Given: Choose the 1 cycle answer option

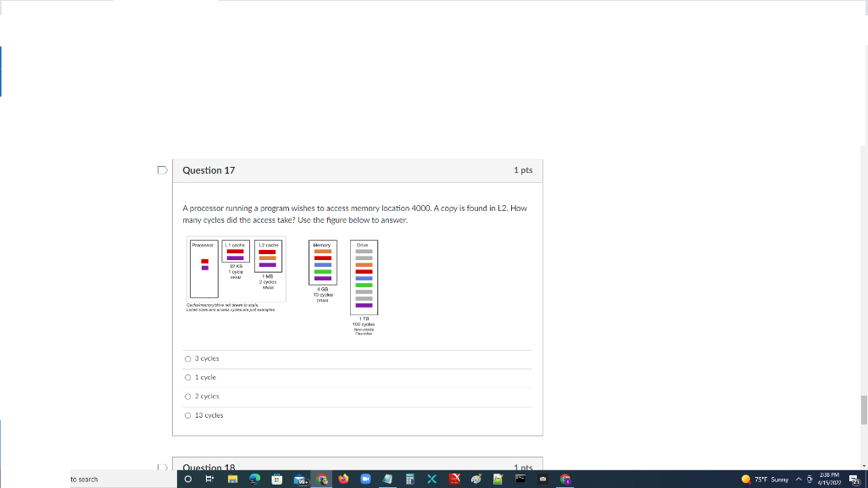Looking at the screenshot, I should [x=187, y=377].
